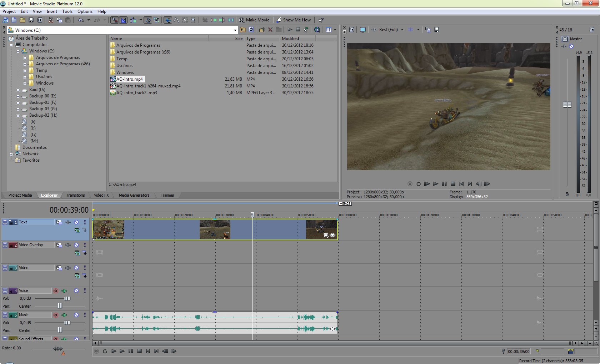Mute the Music track
Image resolution: width=600 pixels, height=364 pixels.
coord(76,315)
